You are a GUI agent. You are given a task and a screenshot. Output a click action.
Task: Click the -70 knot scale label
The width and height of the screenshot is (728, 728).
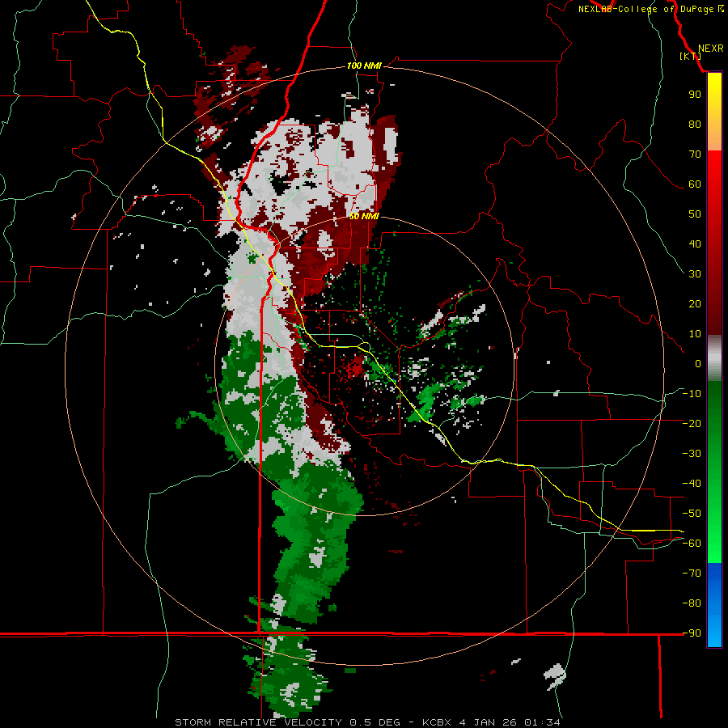coord(692,574)
